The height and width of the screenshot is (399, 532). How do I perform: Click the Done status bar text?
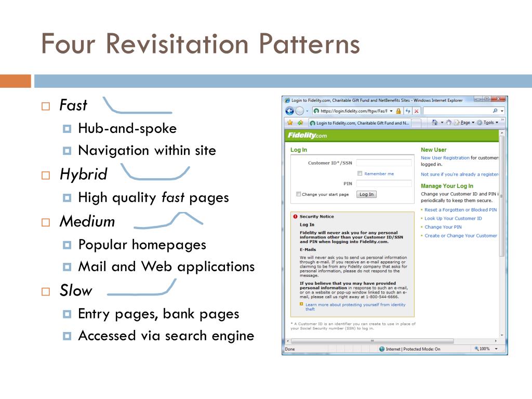coord(290,349)
